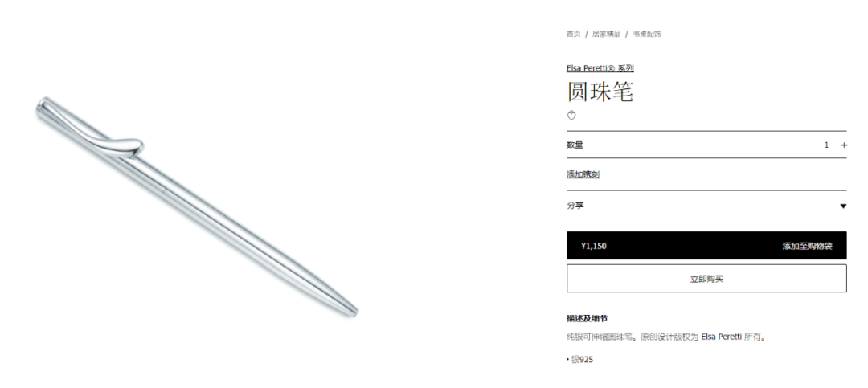868x388 pixels.
Task: Open 书桌配饰 breadcrumb category
Action: 647,34
